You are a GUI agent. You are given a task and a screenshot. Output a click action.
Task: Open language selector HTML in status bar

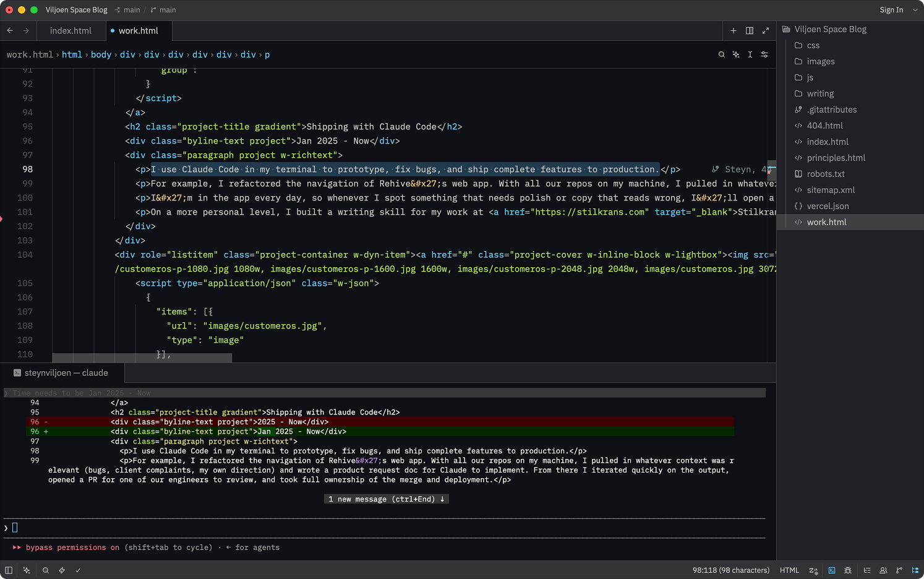click(x=789, y=570)
